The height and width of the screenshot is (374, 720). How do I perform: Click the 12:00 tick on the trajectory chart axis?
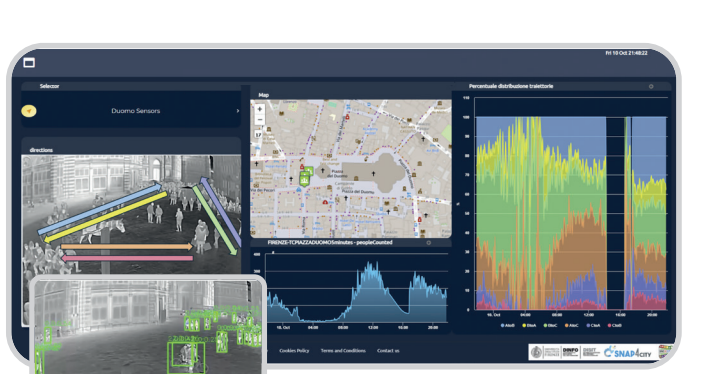[588, 315]
